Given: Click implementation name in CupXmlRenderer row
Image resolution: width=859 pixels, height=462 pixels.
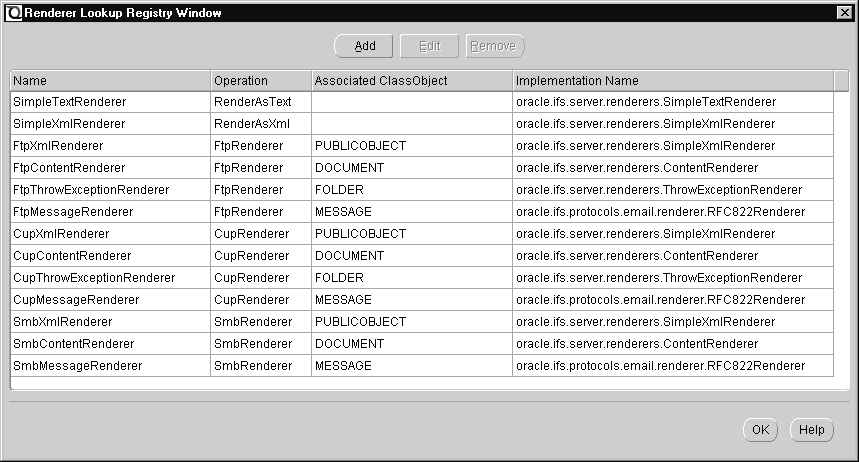Looking at the screenshot, I should (x=673, y=233).
